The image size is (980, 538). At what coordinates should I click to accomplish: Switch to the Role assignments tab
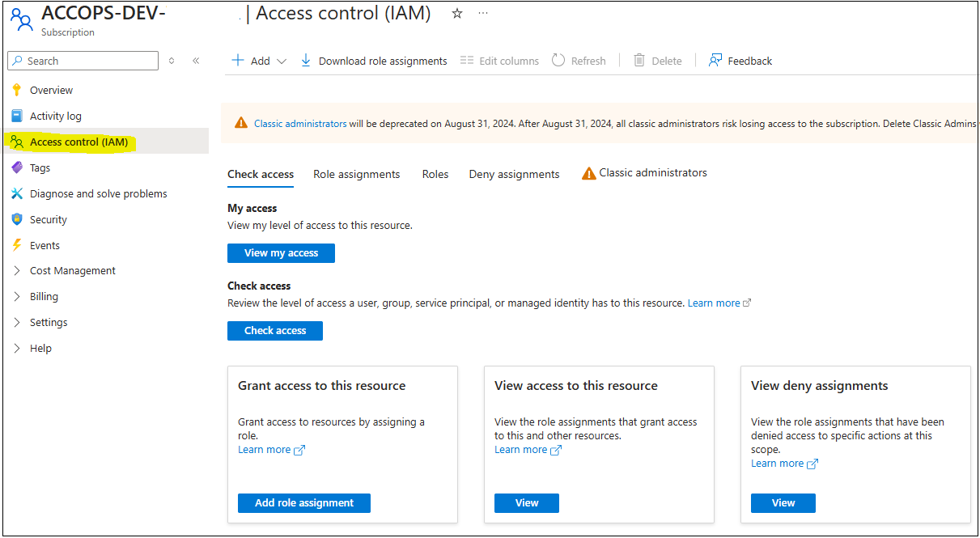click(x=356, y=174)
